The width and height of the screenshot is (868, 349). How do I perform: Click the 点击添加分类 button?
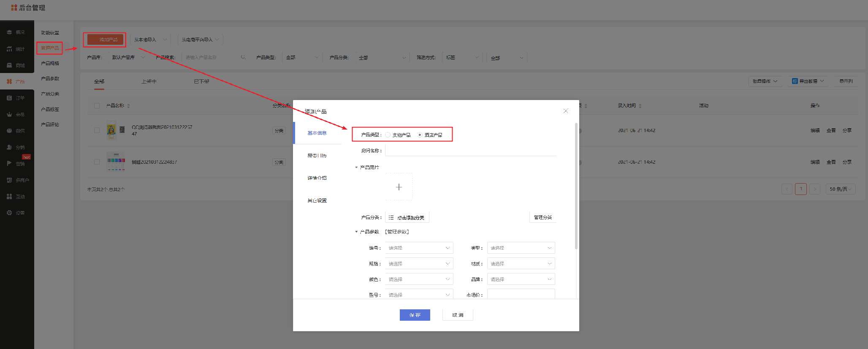[407, 217]
